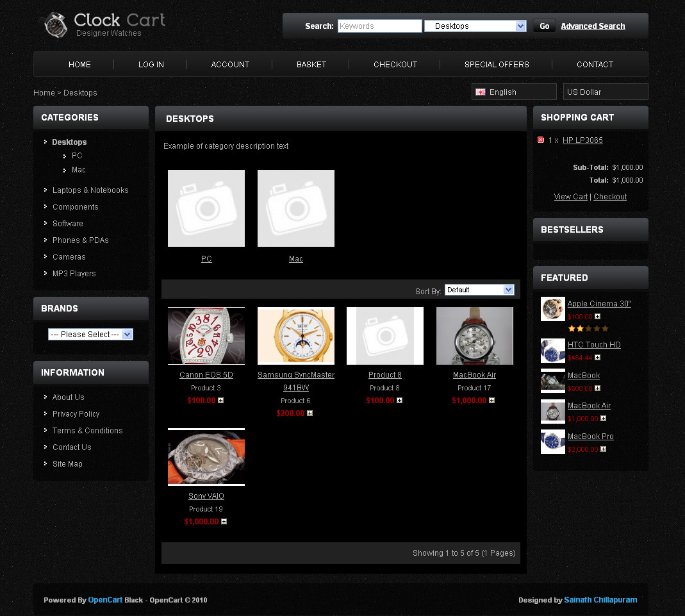This screenshot has height=616, width=685.
Task: Open PC subcategory camera placeholder image
Action: (206, 208)
